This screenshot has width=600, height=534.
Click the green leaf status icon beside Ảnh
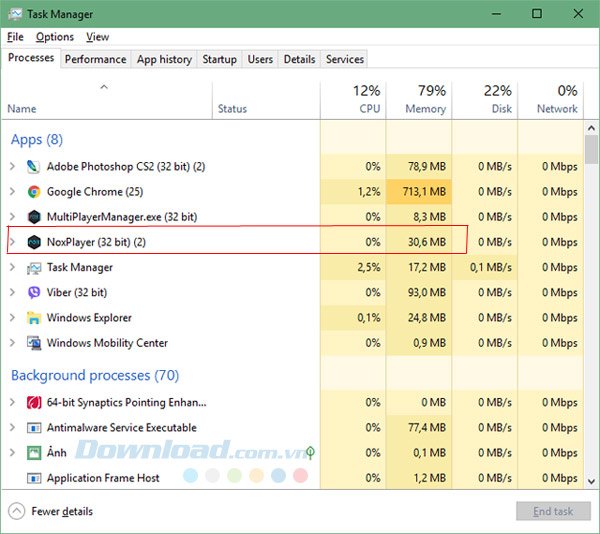click(x=310, y=453)
